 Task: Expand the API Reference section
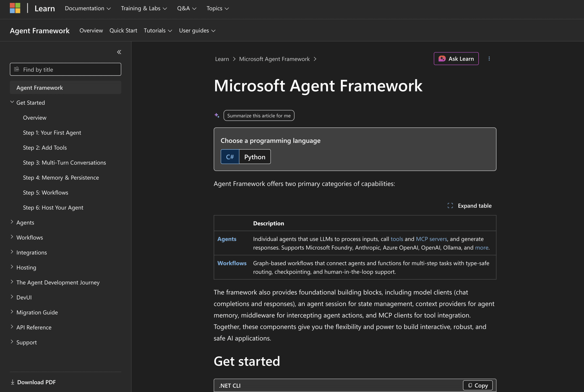(x=12, y=327)
